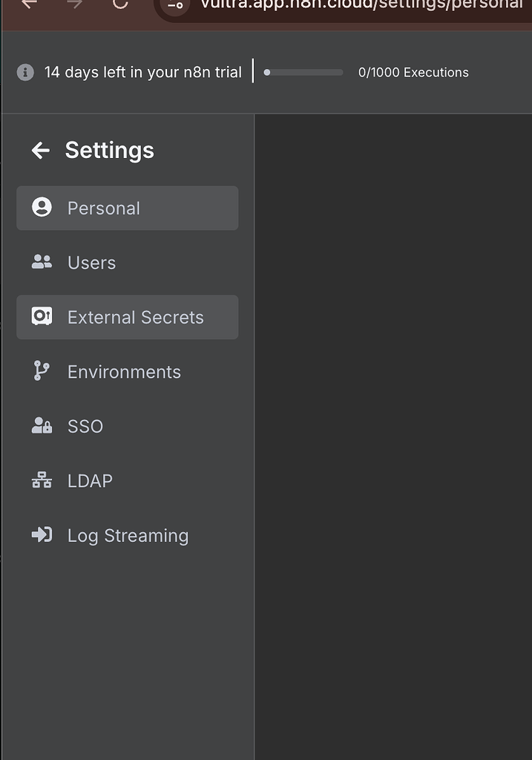Image resolution: width=532 pixels, height=760 pixels.
Task: Click the Environments branch icon
Action: coord(42,371)
